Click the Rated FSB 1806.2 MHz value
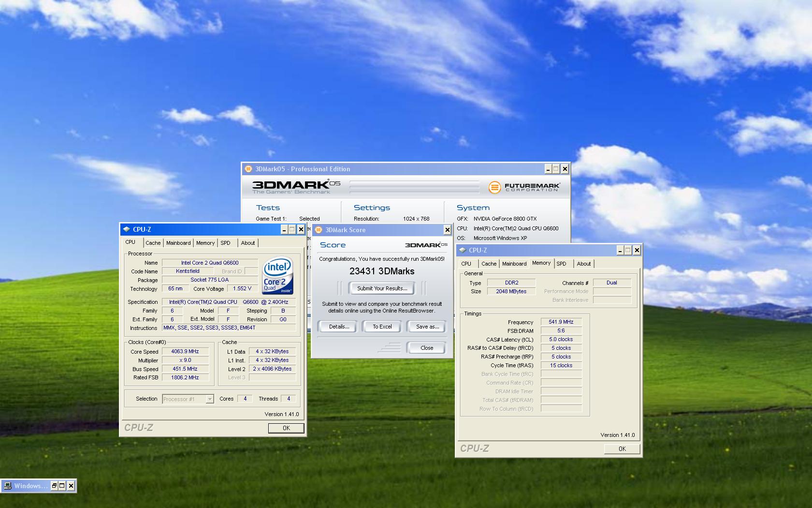 coord(185,378)
